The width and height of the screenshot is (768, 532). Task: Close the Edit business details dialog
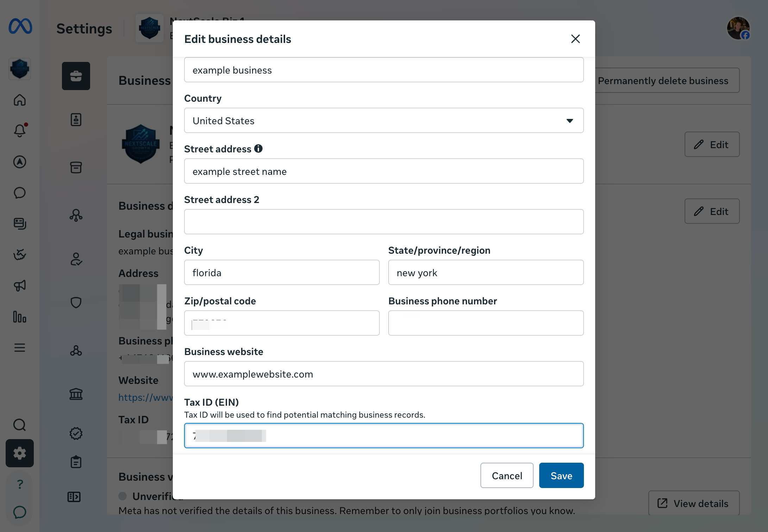[575, 39]
